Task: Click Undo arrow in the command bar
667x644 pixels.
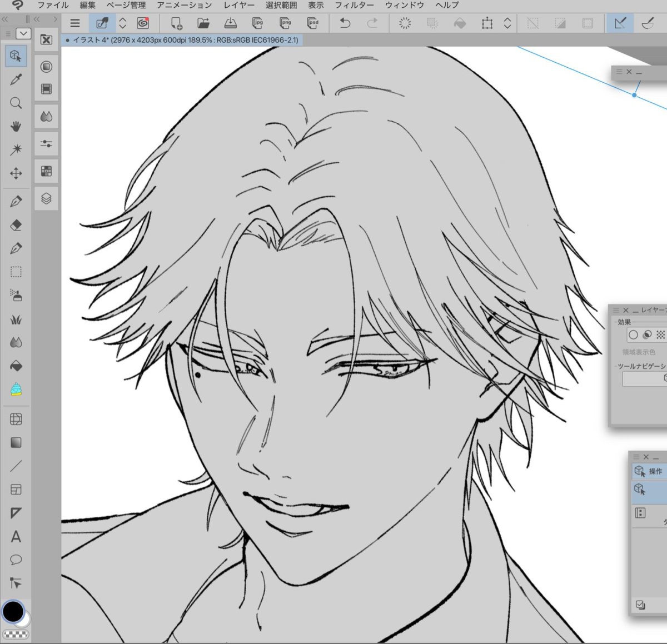Action: point(345,23)
